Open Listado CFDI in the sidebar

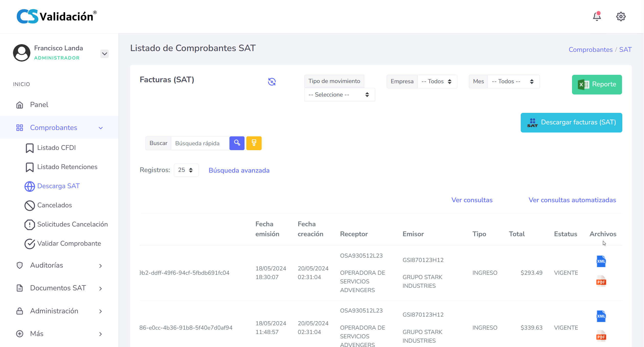point(56,148)
